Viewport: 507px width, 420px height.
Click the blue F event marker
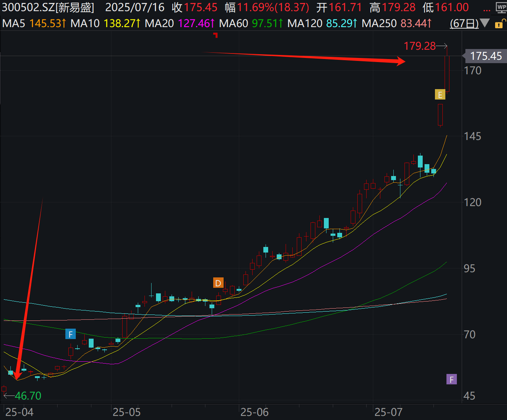(x=71, y=334)
